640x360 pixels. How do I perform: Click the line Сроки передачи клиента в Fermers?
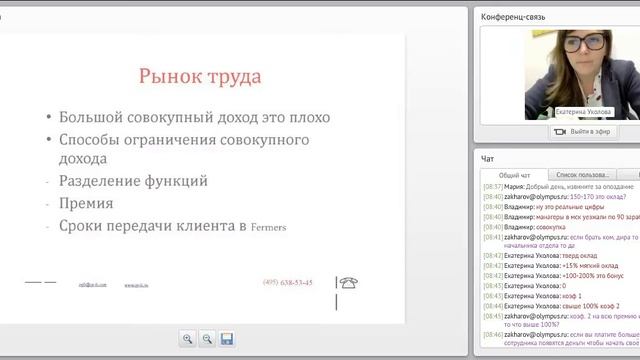[173, 226]
